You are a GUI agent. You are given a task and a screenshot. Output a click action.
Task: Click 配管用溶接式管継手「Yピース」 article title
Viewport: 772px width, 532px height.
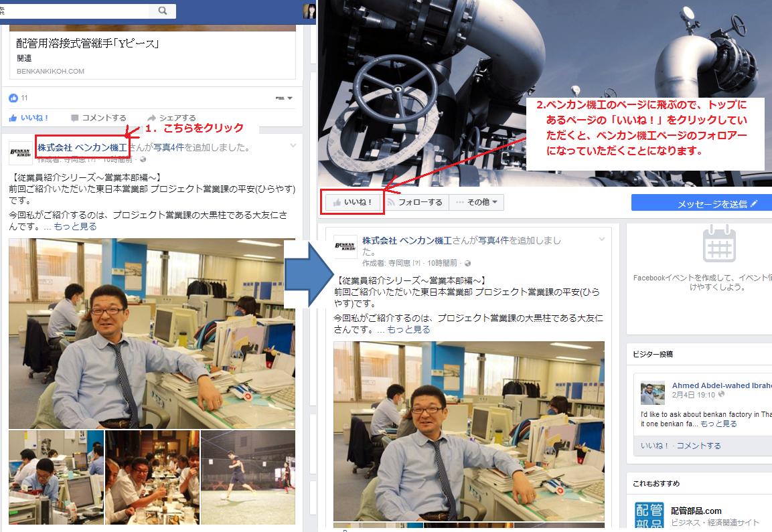click(x=88, y=43)
